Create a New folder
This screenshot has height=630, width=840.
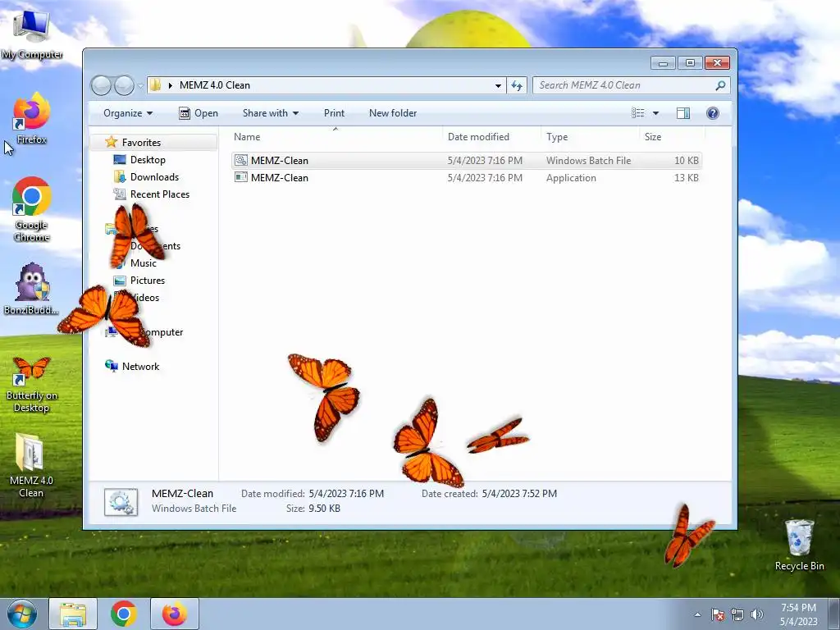pos(393,113)
